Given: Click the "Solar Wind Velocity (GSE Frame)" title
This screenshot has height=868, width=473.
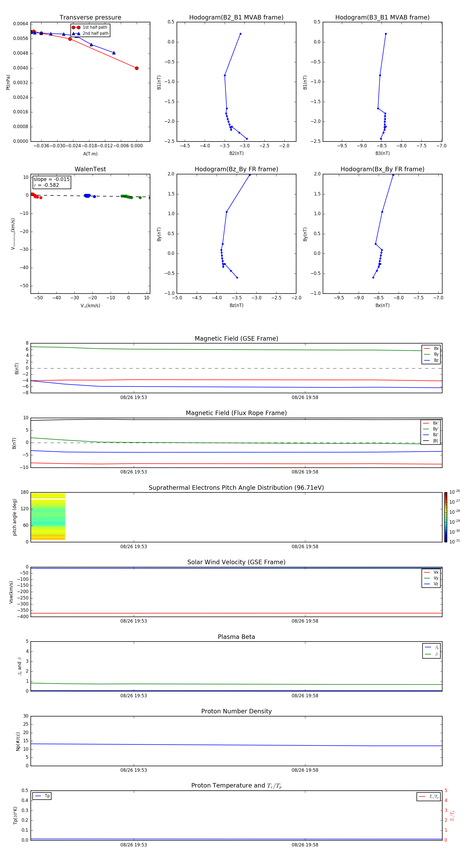Looking at the screenshot, I should tap(236, 562).
